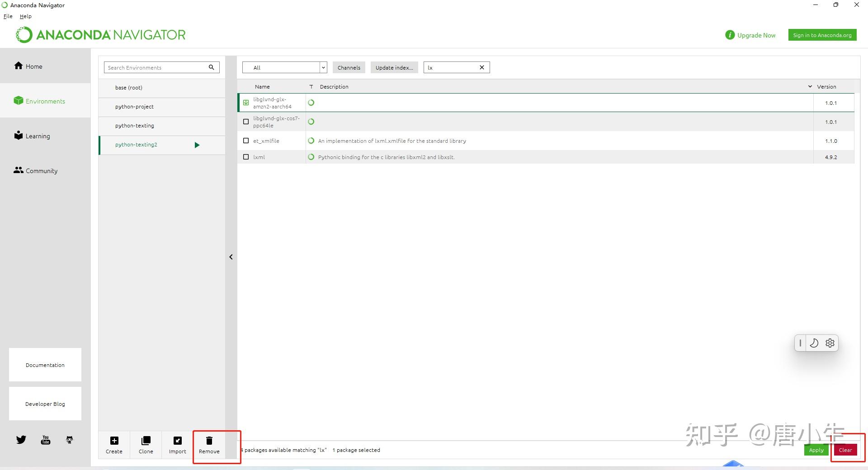Sort packages by Name column
868x470 pixels.
(x=262, y=86)
